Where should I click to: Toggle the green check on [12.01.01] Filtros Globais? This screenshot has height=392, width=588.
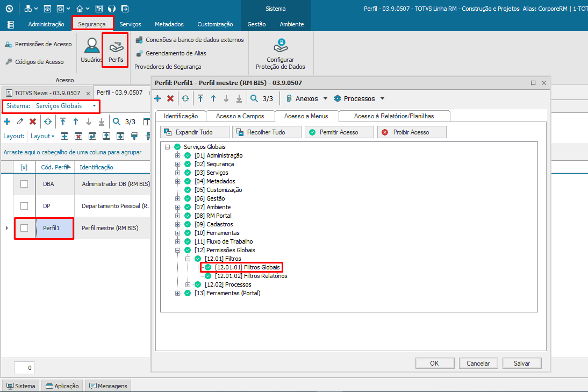click(208, 267)
